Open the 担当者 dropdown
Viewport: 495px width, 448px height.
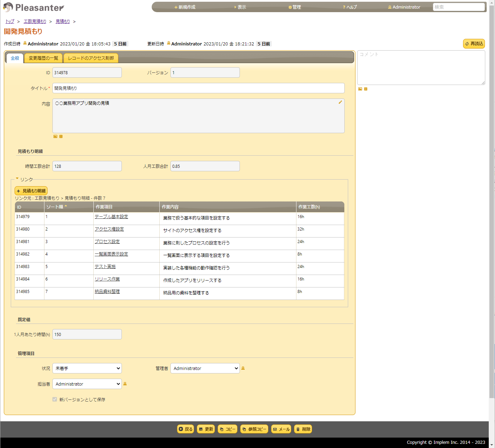coord(87,384)
